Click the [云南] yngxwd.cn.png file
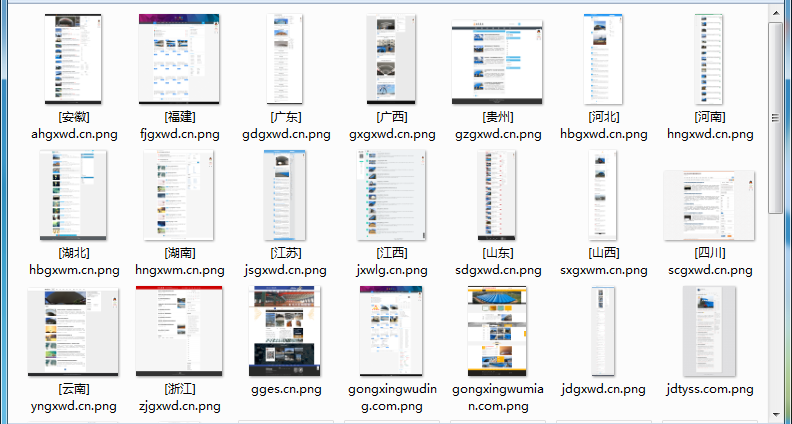The image size is (792, 424). 75,330
